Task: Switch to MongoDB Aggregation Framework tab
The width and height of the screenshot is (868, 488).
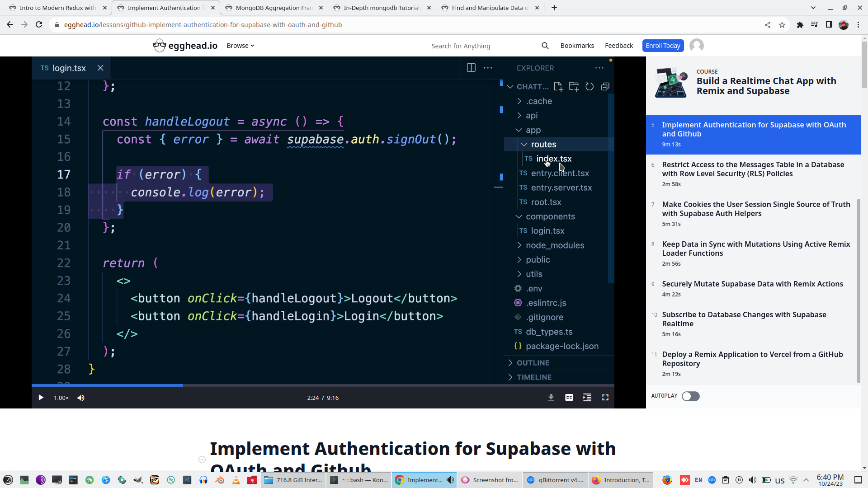Action: coord(274,8)
